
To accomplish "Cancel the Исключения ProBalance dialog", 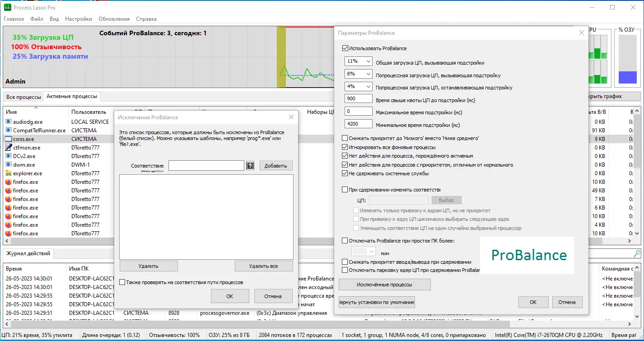I will pos(272,296).
